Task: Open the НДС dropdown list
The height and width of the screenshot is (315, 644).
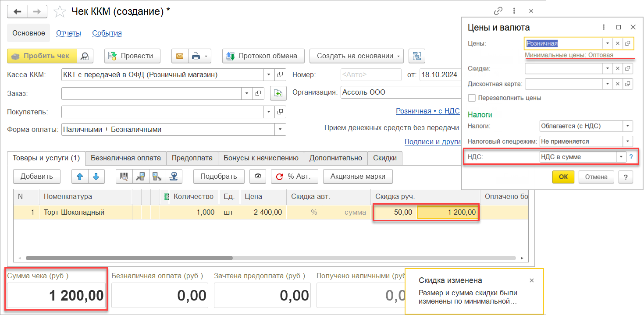Action: [x=621, y=157]
